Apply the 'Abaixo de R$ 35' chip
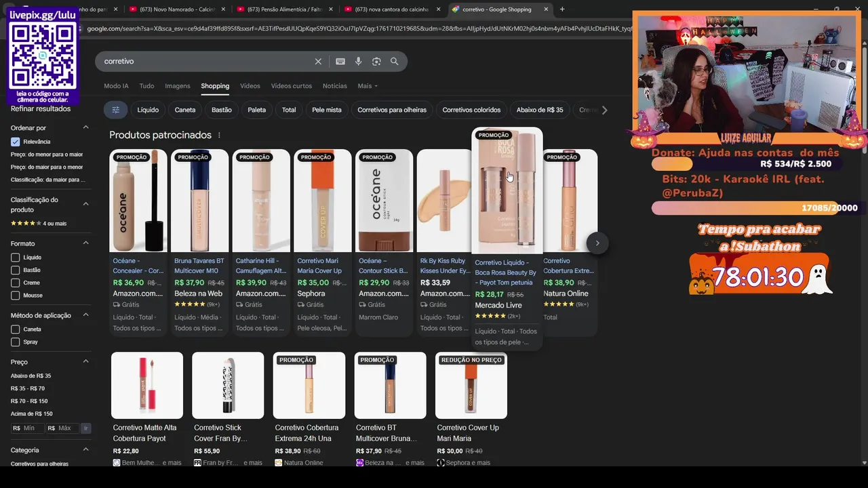This screenshot has height=488, width=868. [540, 110]
